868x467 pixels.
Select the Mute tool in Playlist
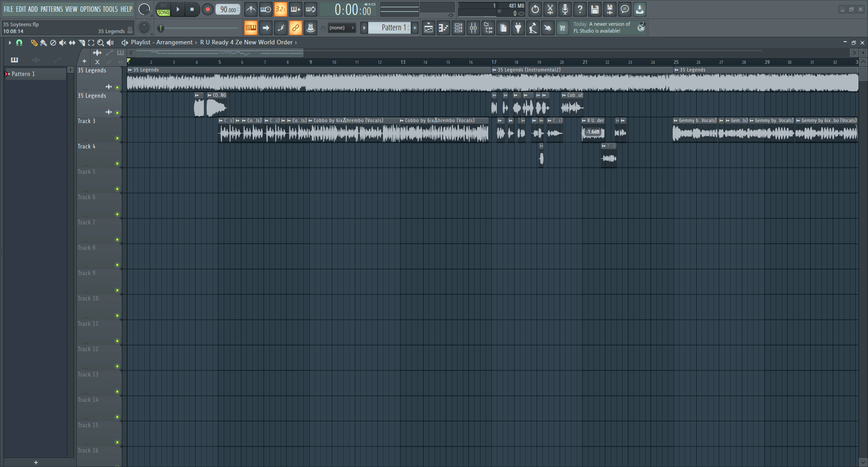click(62, 43)
